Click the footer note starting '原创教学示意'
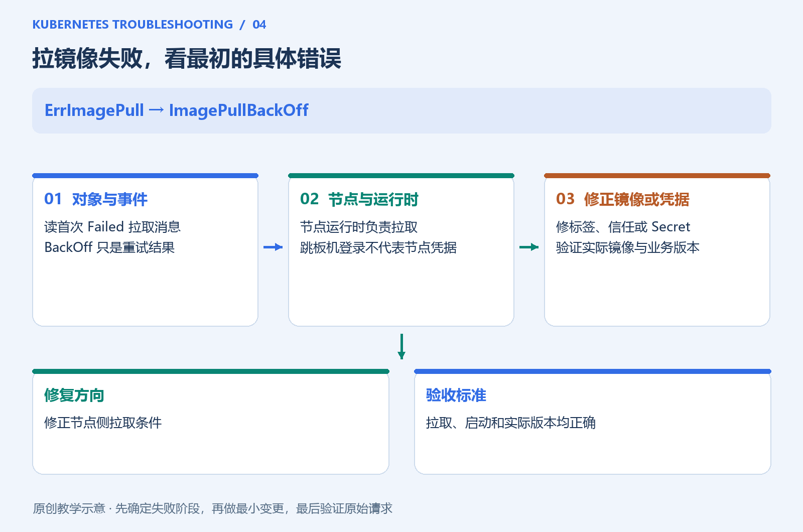 point(213,508)
